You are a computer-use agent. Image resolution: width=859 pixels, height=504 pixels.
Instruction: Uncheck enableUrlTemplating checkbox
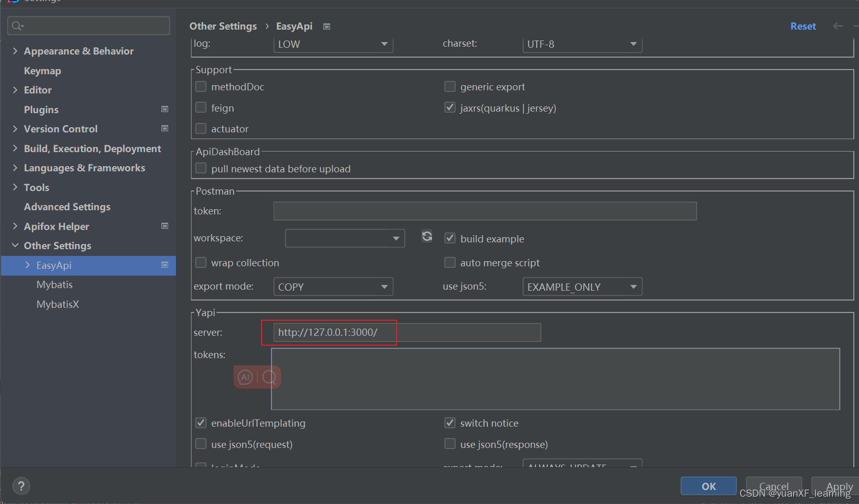point(201,423)
